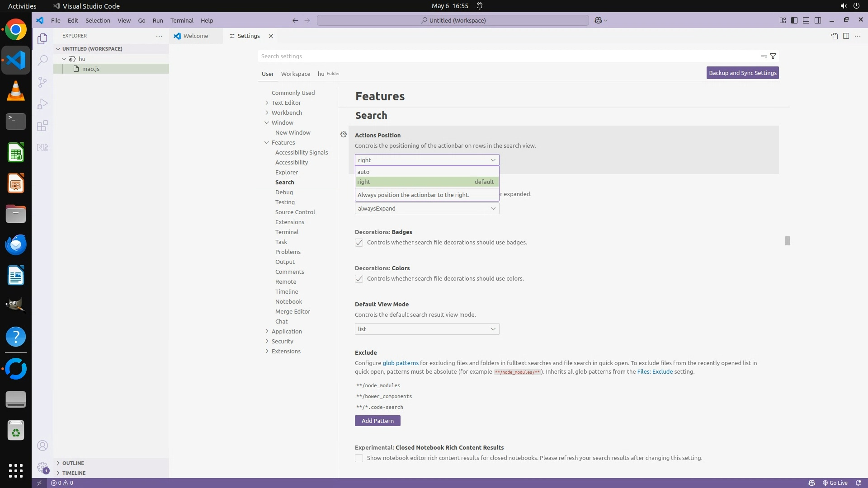Open the Search view in activity bar
The height and width of the screenshot is (488, 868).
(x=42, y=60)
